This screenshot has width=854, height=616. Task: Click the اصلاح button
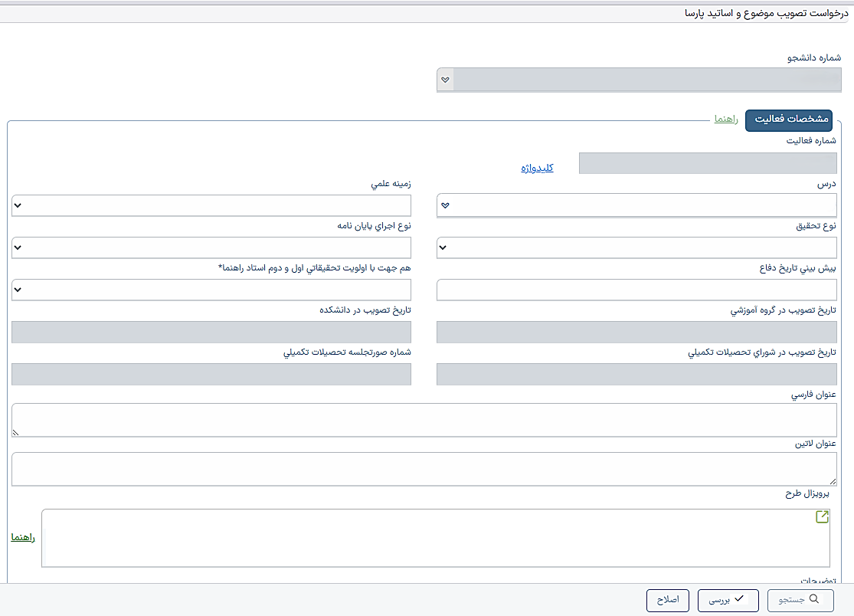pyautogui.click(x=668, y=600)
